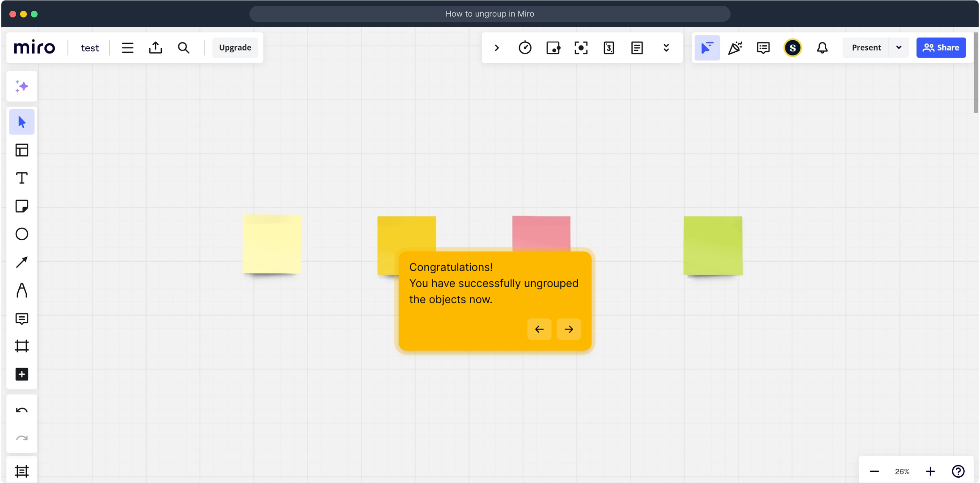Select the green sticky note
The image size is (980, 483).
713,245
